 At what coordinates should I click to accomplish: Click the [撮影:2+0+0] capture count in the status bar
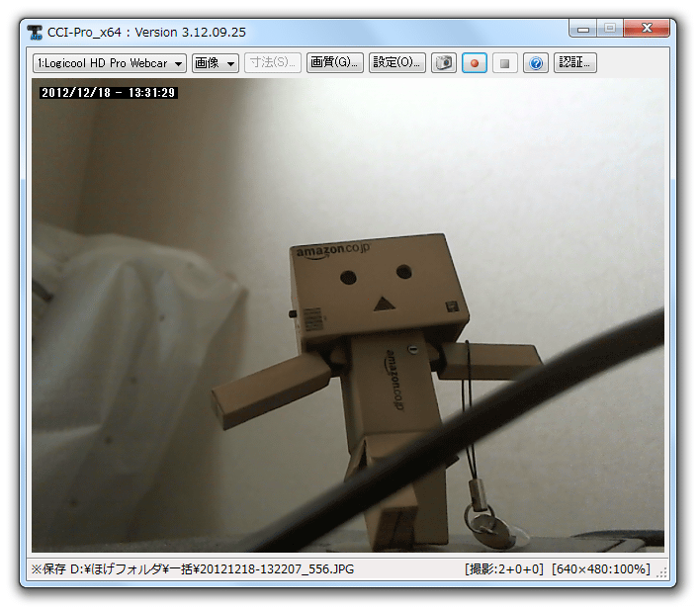[504, 569]
